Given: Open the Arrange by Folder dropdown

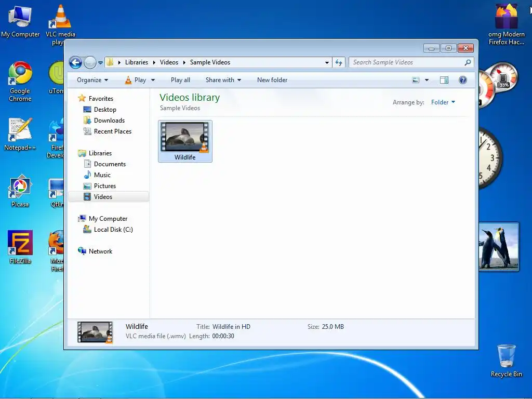Looking at the screenshot, I should click(443, 102).
